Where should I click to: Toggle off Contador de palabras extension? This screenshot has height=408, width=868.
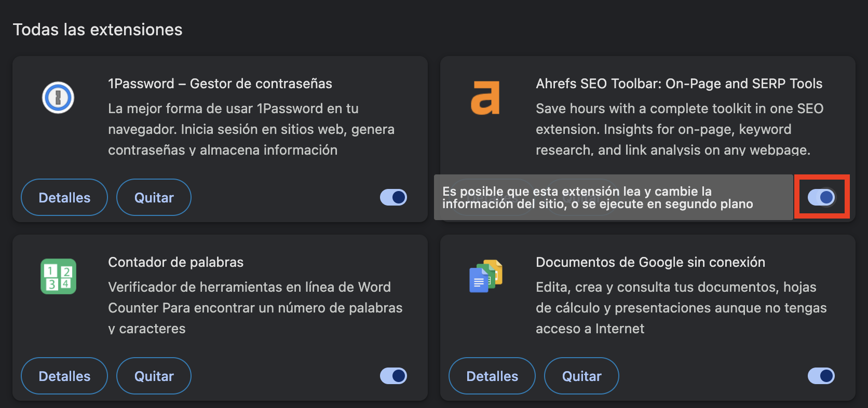point(394,376)
